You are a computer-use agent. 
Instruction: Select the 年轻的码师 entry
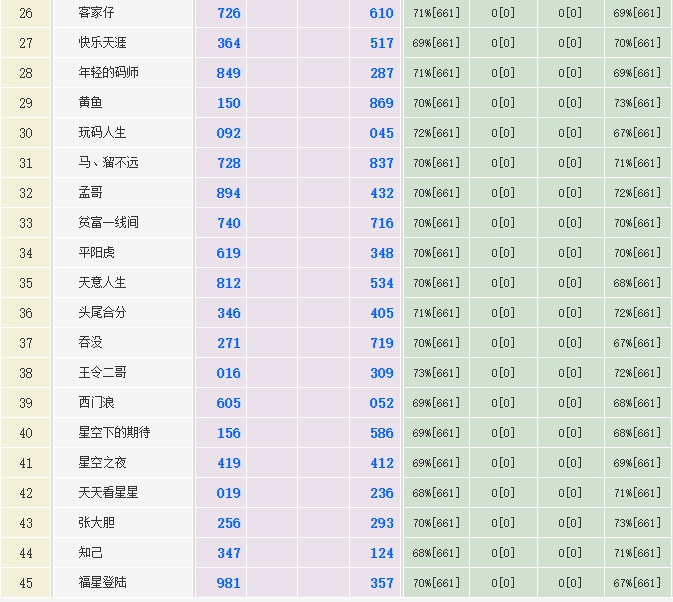click(x=108, y=73)
